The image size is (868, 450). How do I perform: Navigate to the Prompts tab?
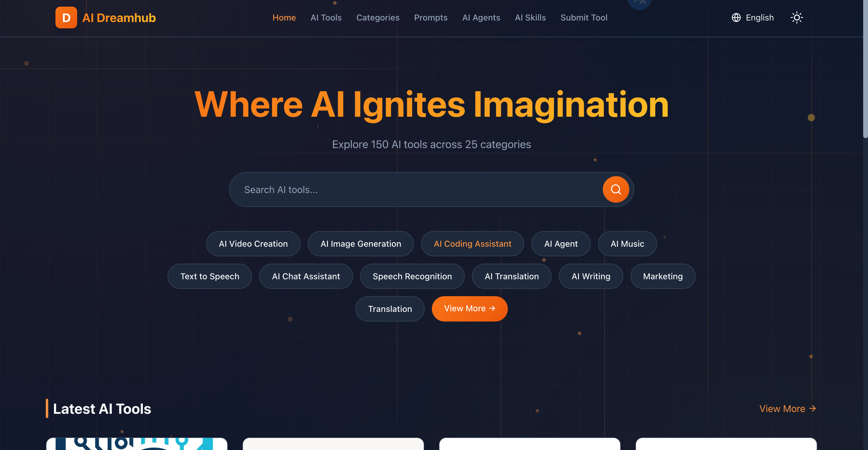tap(431, 17)
